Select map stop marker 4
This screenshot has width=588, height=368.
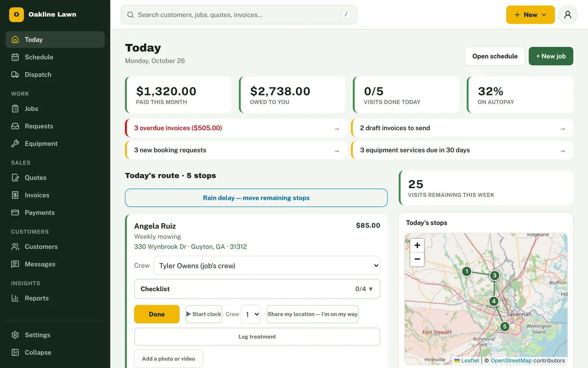point(494,301)
